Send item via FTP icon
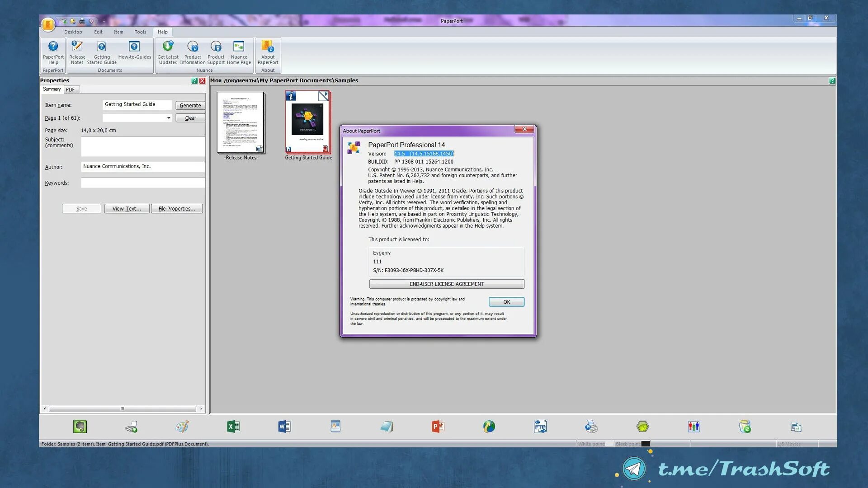The image size is (868, 488). [540, 427]
